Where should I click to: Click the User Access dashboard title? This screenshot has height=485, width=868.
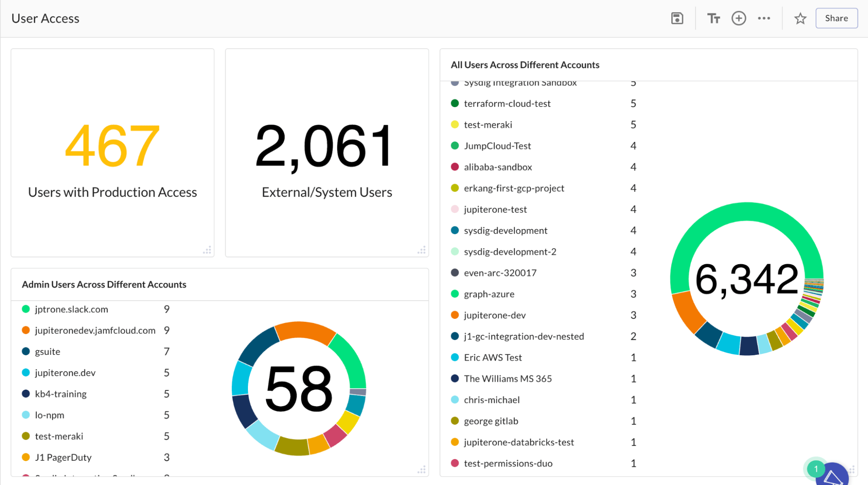[45, 18]
